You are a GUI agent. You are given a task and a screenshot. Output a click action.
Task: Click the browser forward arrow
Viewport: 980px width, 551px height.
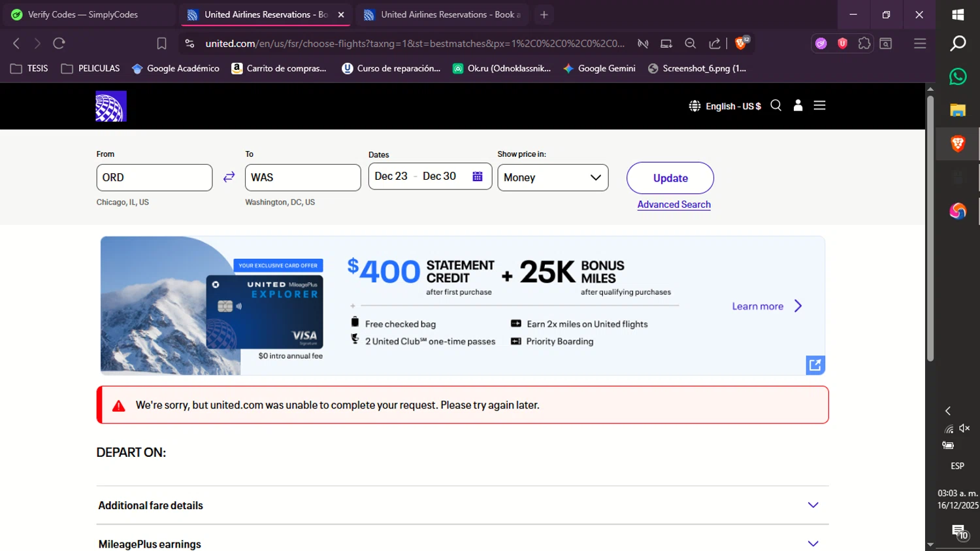(x=37, y=43)
